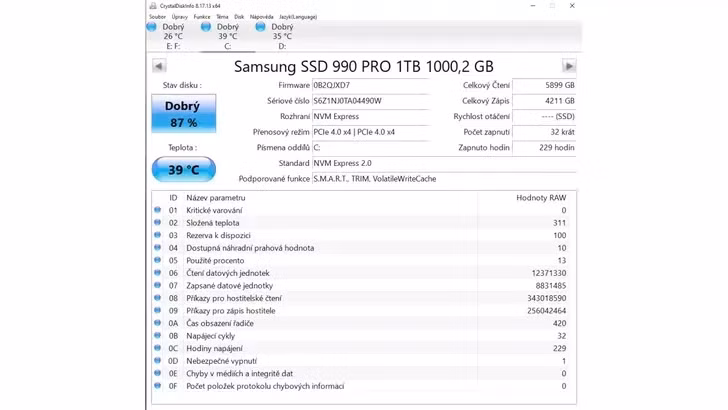728x410 pixels.
Task: Click status dot for Použité procento row
Action: (x=158, y=260)
